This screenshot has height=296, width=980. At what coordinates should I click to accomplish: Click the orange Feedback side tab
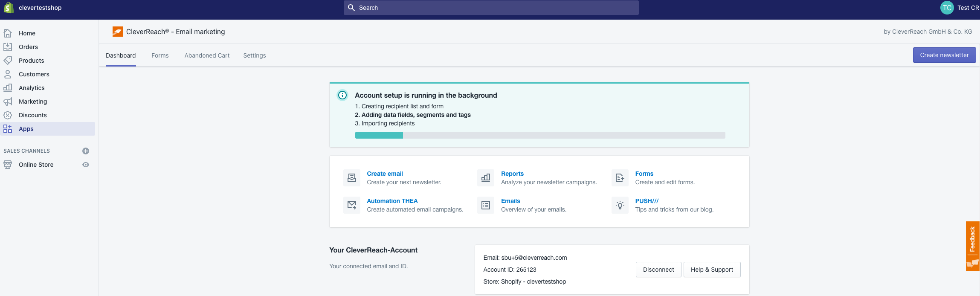[x=972, y=246]
